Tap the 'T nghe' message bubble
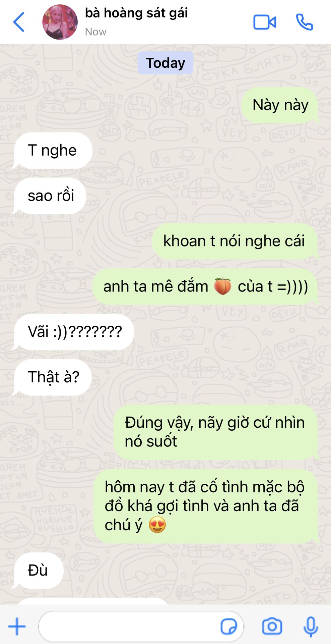The height and width of the screenshot is (644, 331). coord(52,150)
